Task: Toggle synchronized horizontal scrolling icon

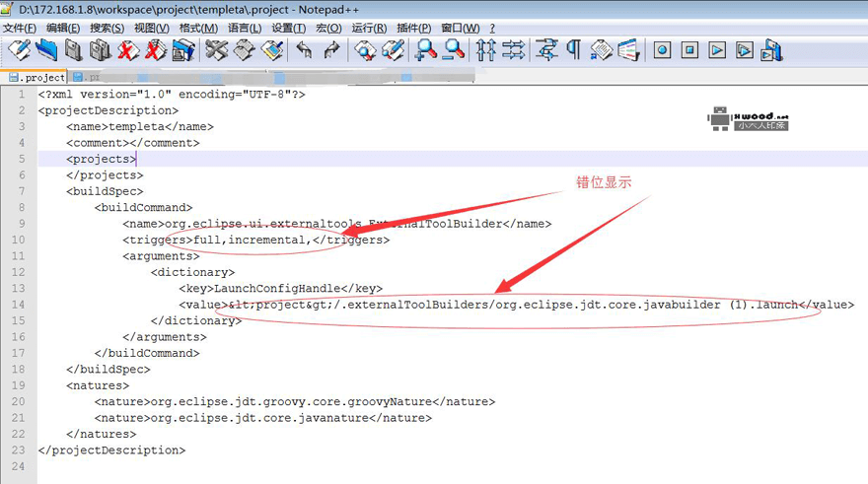Action: (x=514, y=50)
